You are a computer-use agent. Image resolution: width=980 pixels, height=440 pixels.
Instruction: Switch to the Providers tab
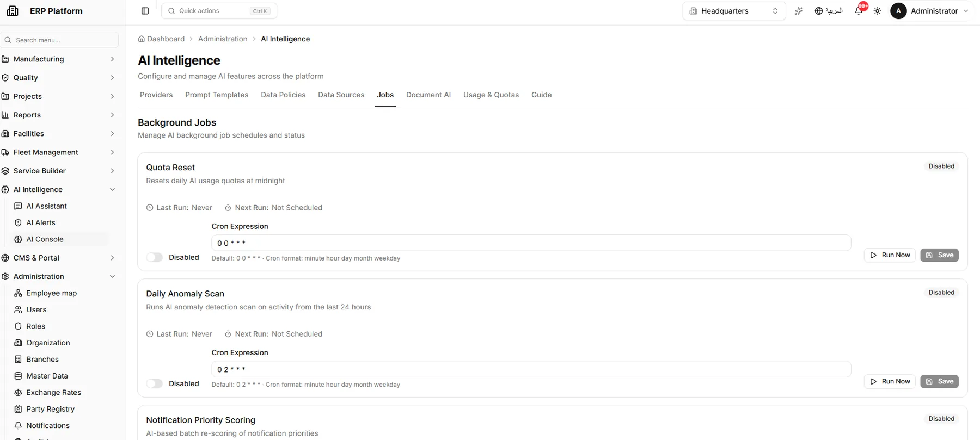tap(156, 95)
